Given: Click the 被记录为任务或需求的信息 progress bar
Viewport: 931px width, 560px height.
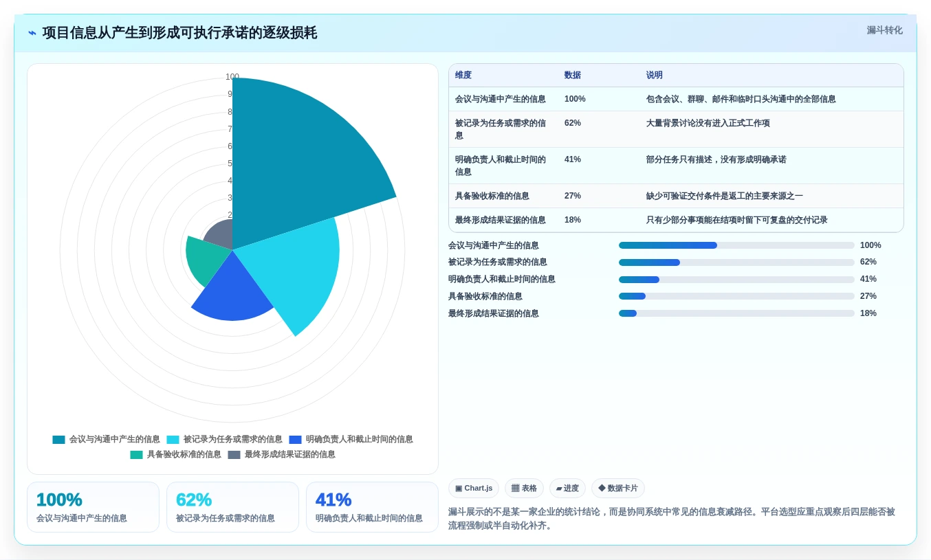Looking at the screenshot, I should (736, 262).
